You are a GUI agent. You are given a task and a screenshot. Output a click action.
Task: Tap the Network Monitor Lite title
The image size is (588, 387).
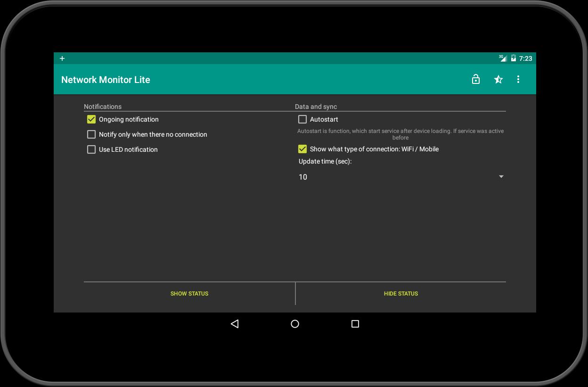106,80
